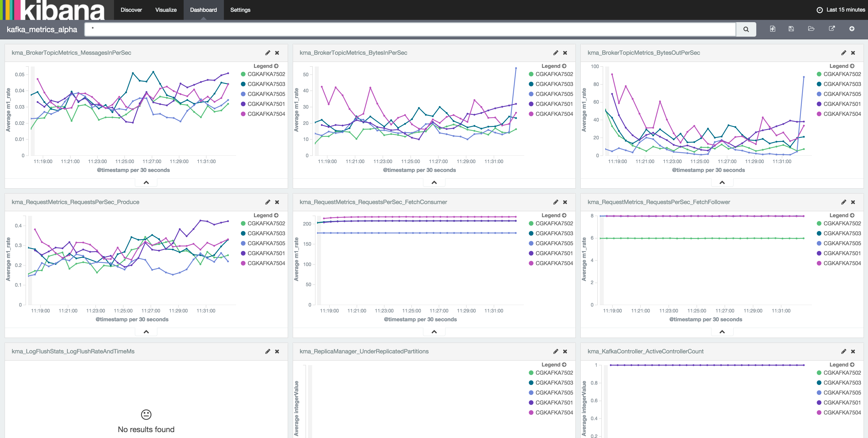Click the Add Visualization plus icon
This screenshot has width=868, height=438.
click(851, 29)
